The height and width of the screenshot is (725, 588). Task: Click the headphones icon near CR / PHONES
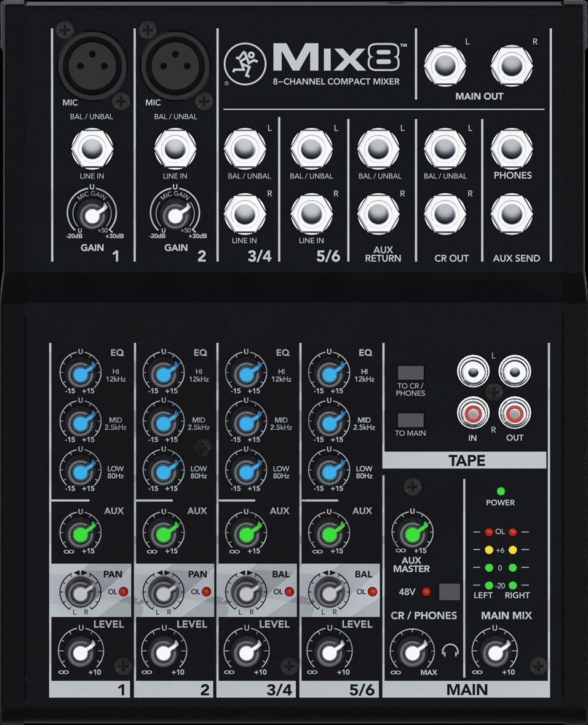450,651
